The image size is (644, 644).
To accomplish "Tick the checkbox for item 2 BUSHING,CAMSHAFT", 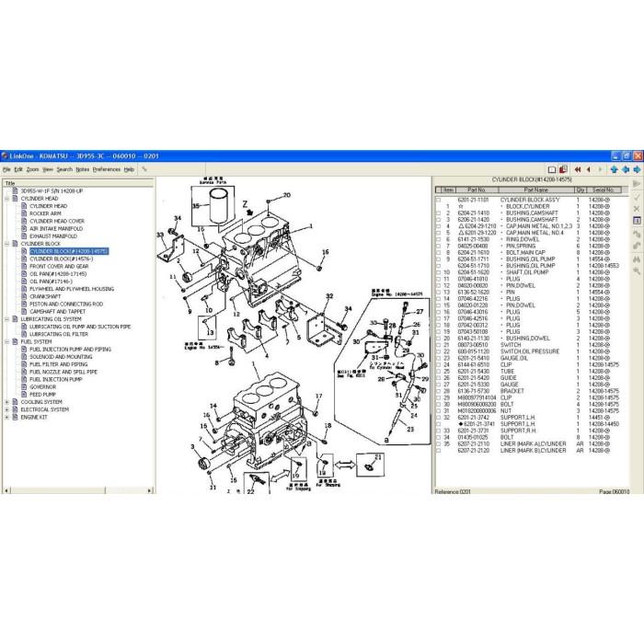I will coord(438,213).
